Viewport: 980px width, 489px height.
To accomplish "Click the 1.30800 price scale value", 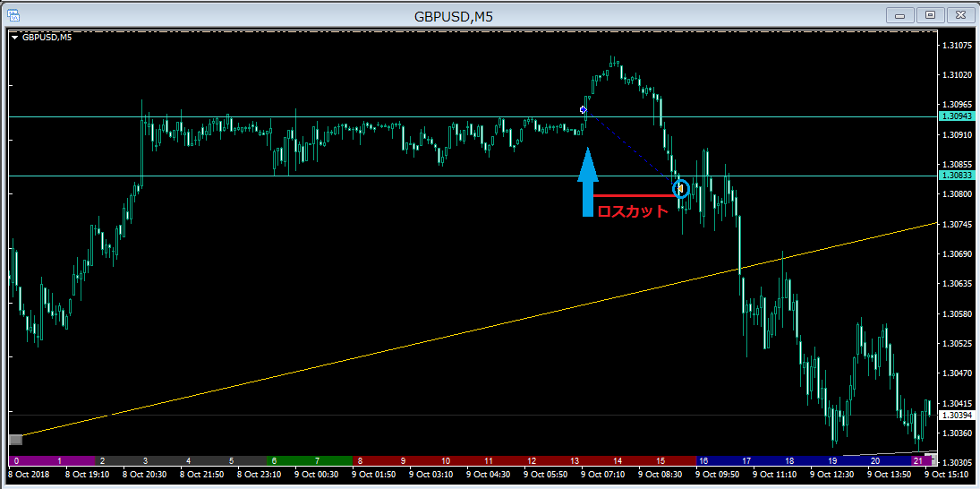I will tap(957, 194).
